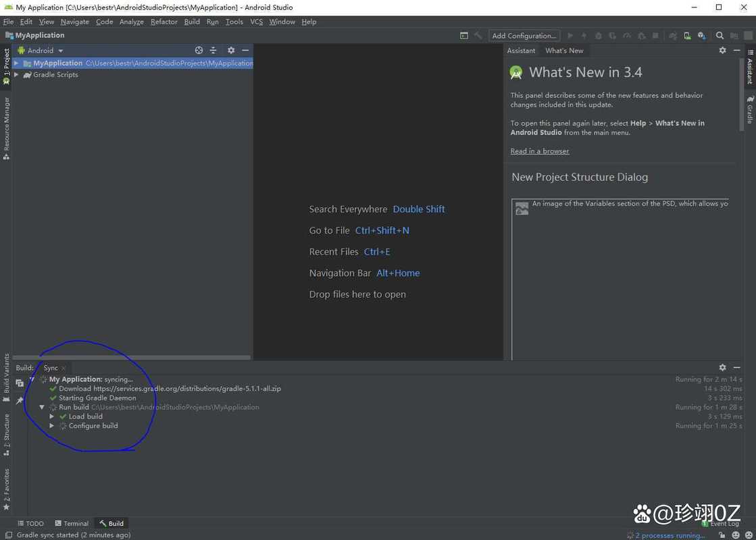Open the Add Configuration dialog

524,35
